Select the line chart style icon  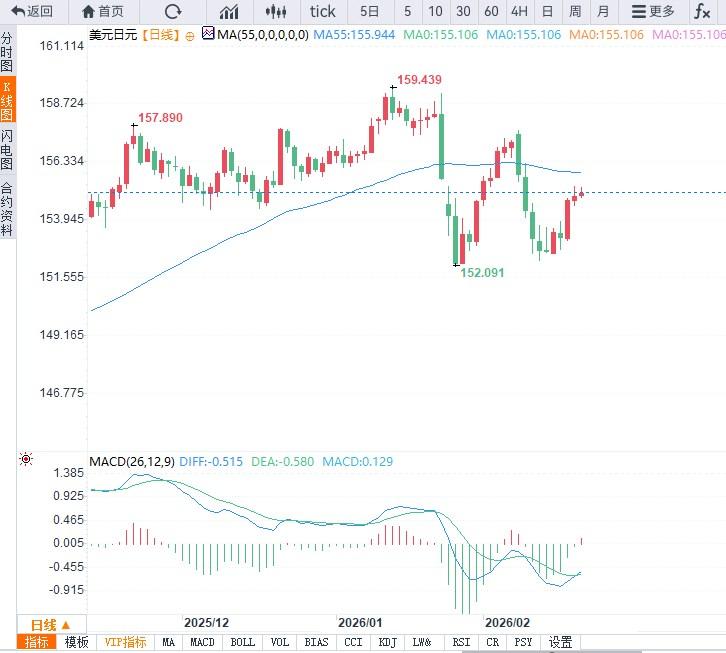click(x=229, y=12)
